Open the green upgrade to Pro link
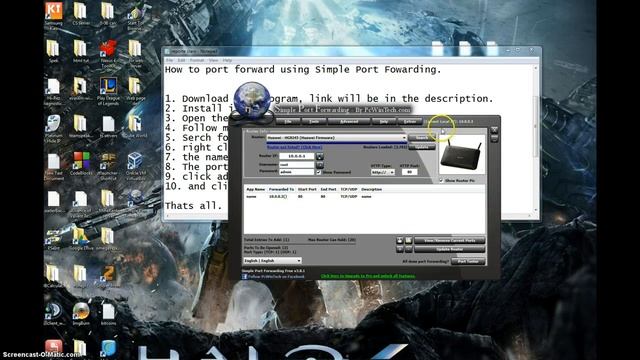This screenshot has height=360, width=640. [368, 276]
